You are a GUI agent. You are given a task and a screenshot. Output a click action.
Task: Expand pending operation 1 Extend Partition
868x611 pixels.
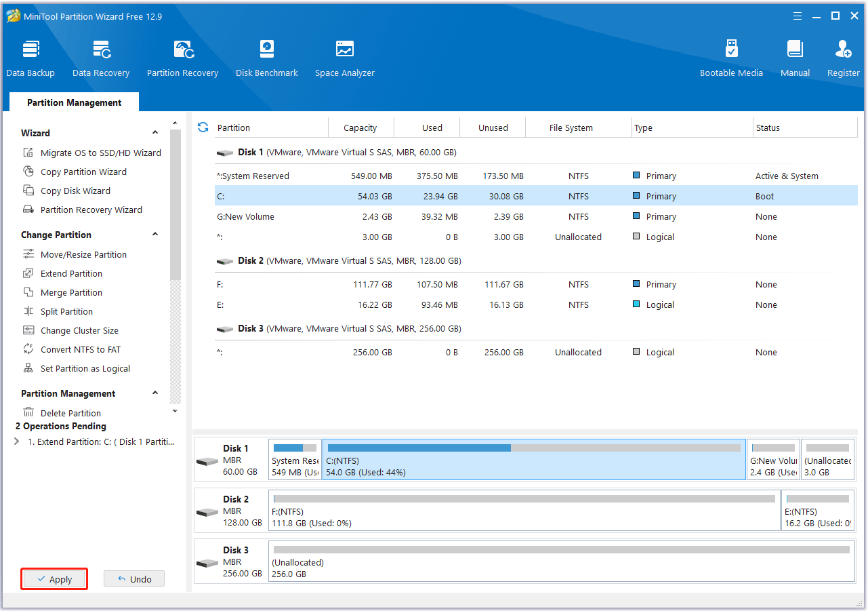pyautogui.click(x=17, y=441)
